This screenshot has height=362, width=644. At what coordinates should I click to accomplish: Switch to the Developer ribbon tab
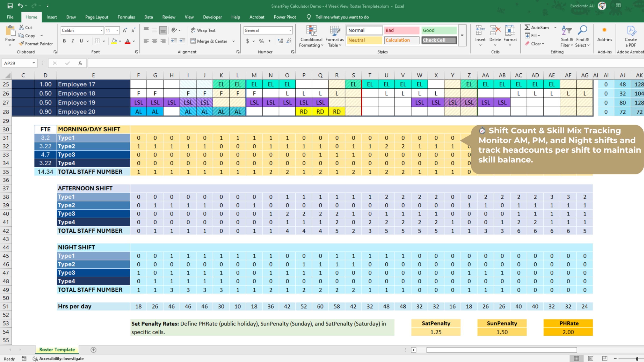point(212,17)
